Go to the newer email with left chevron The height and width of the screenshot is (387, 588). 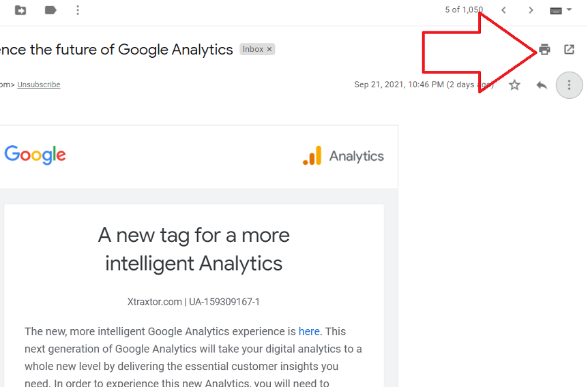point(503,10)
